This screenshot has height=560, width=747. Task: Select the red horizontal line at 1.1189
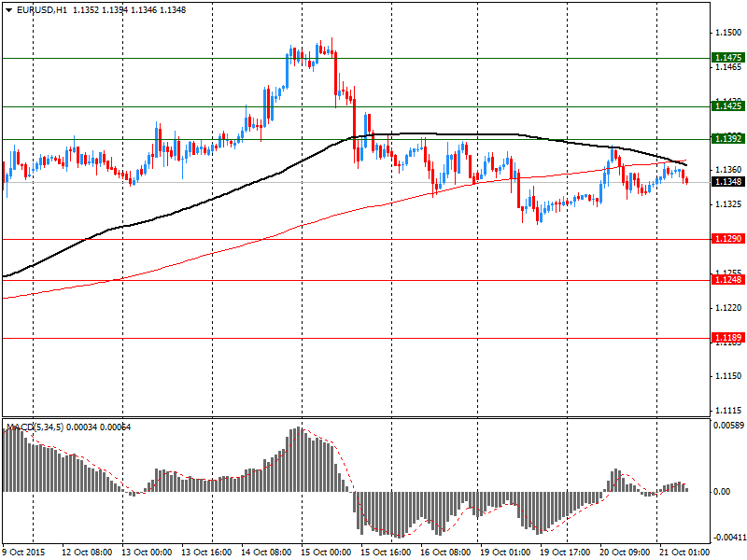click(357, 338)
